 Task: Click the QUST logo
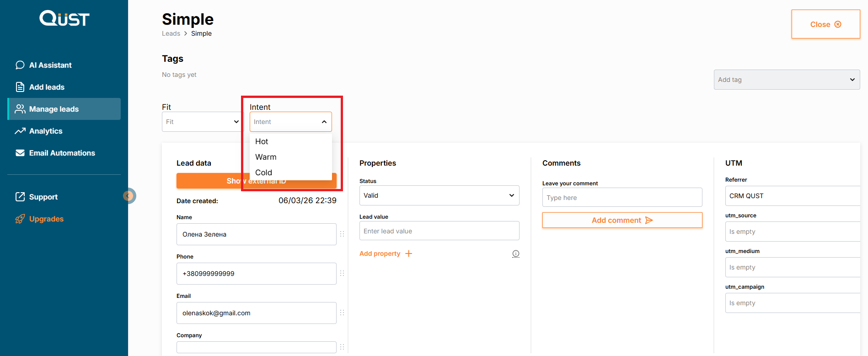tap(64, 18)
